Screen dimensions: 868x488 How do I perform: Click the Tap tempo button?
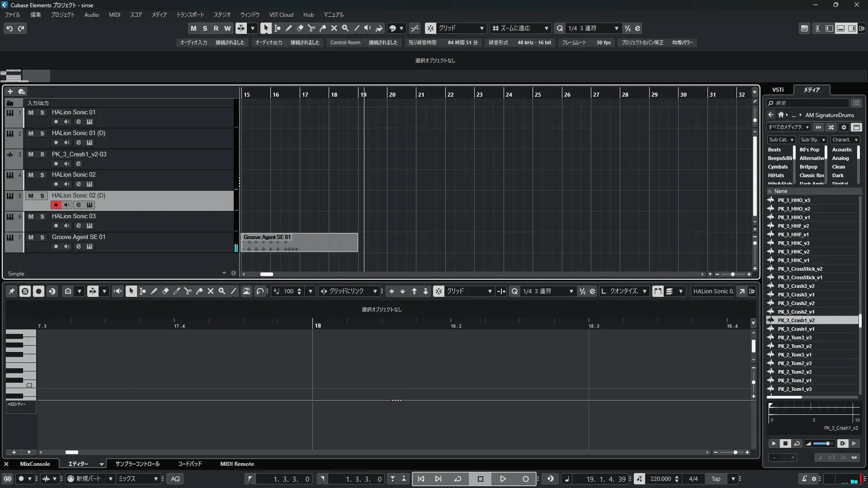pyautogui.click(x=716, y=479)
